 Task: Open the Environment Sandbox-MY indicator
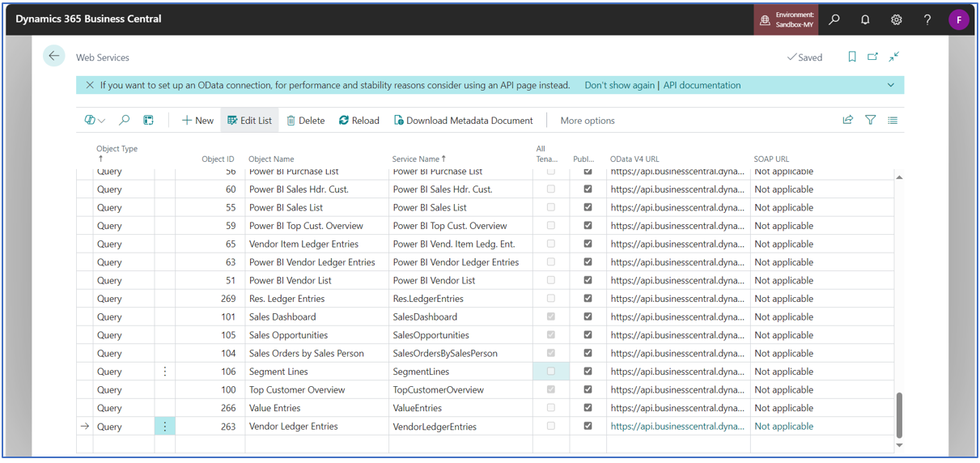pyautogui.click(x=786, y=19)
